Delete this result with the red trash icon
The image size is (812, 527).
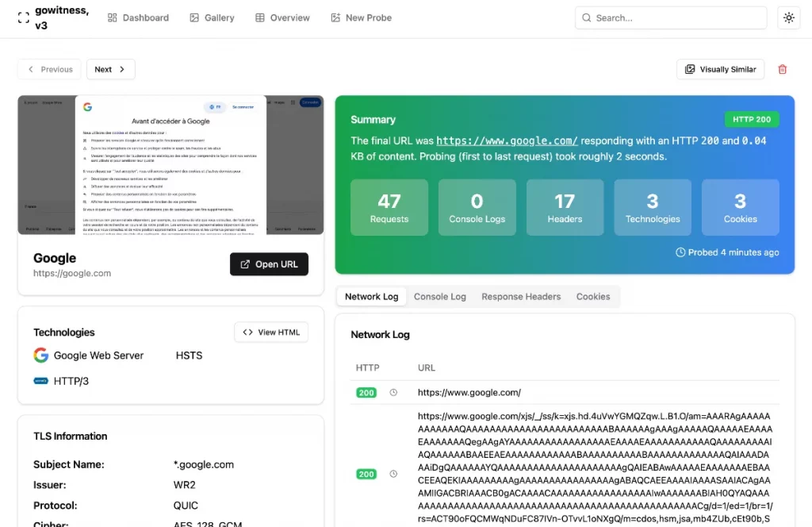tap(783, 70)
